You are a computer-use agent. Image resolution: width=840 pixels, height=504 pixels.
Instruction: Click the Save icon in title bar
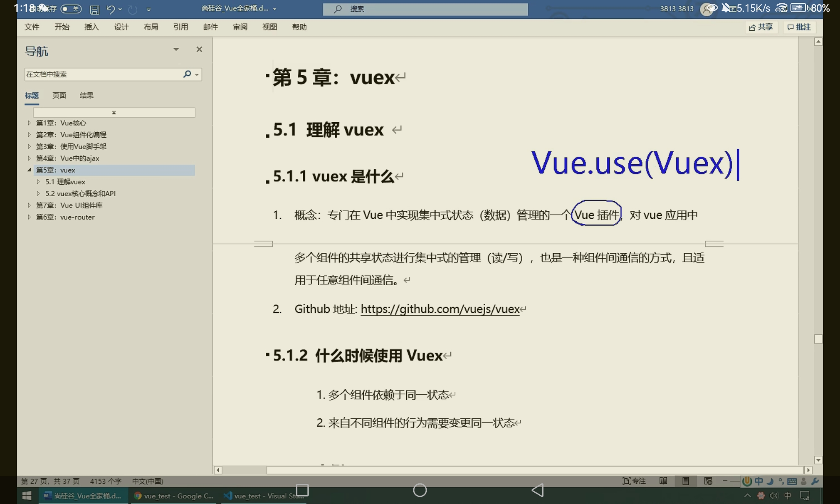click(x=94, y=9)
